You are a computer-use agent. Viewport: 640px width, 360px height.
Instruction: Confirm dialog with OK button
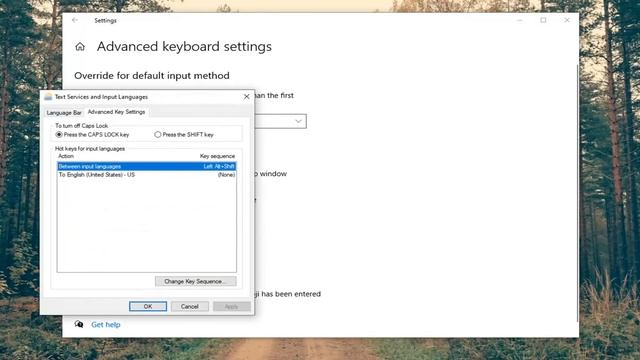tap(148, 306)
